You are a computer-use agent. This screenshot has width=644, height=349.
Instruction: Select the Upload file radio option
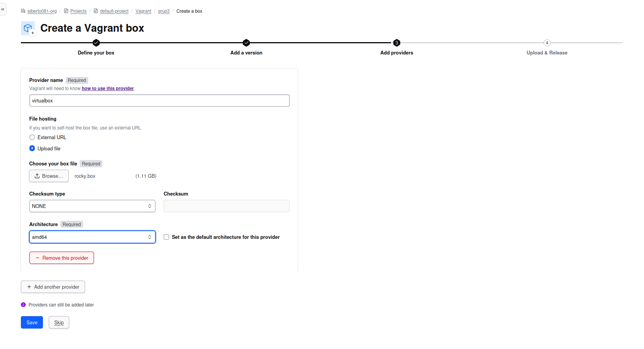pos(32,148)
